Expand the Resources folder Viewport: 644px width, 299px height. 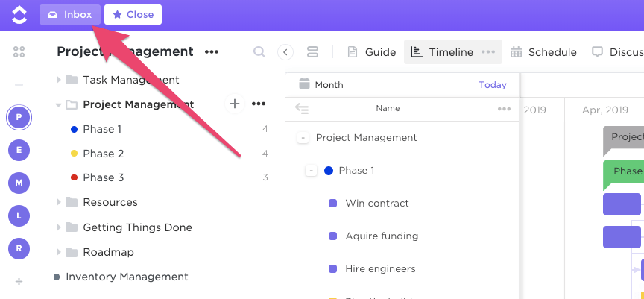click(x=59, y=202)
